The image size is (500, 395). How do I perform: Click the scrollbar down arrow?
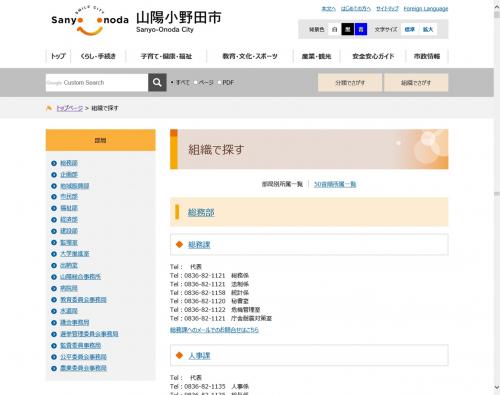point(497,388)
